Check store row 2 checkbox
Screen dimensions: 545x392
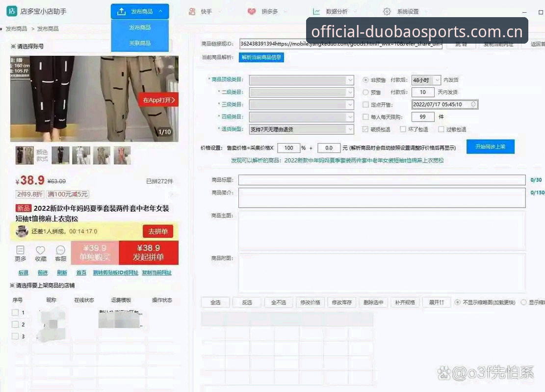coord(15,324)
